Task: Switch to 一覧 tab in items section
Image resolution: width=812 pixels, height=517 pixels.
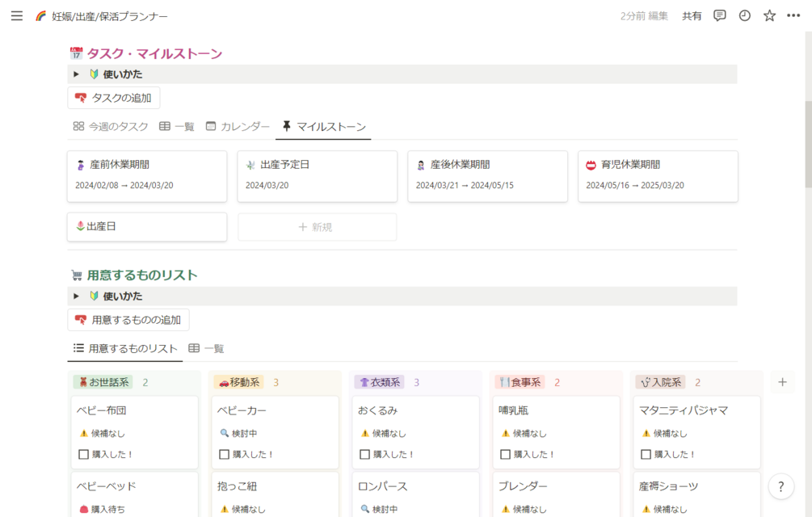Action: coord(206,349)
